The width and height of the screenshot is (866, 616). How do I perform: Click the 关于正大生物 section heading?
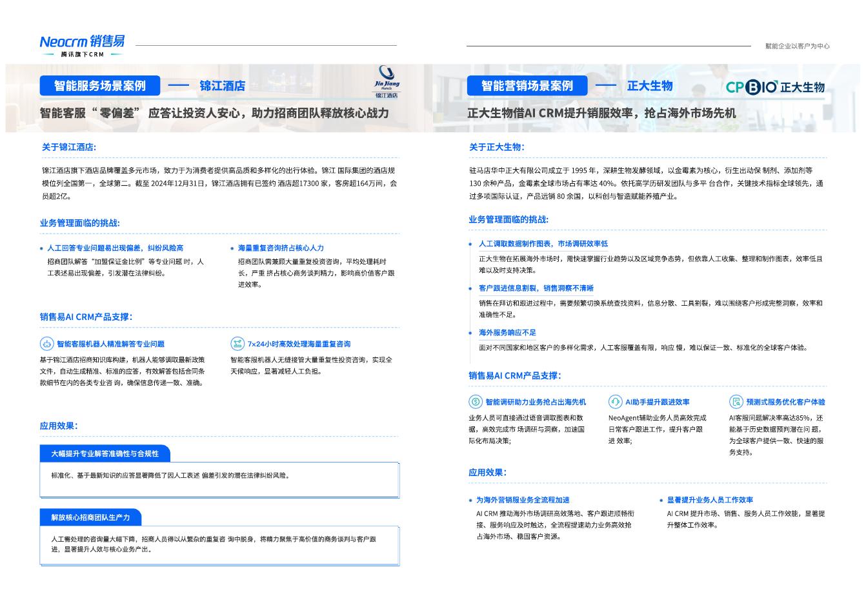497,147
